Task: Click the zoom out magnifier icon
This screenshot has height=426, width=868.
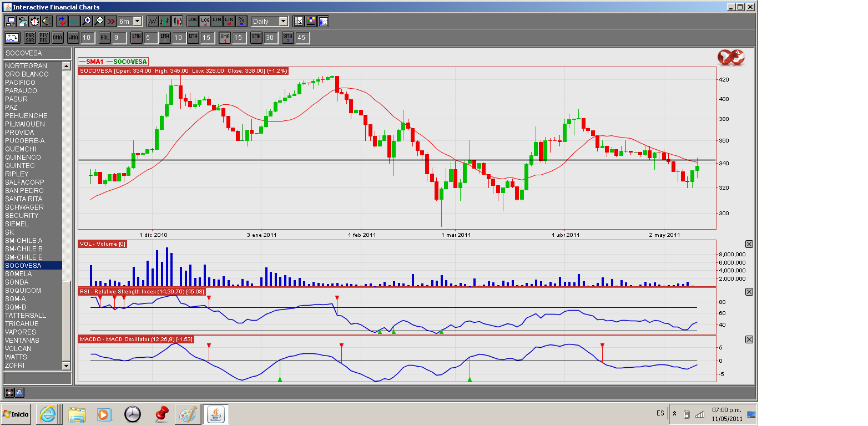Action: coord(99,21)
